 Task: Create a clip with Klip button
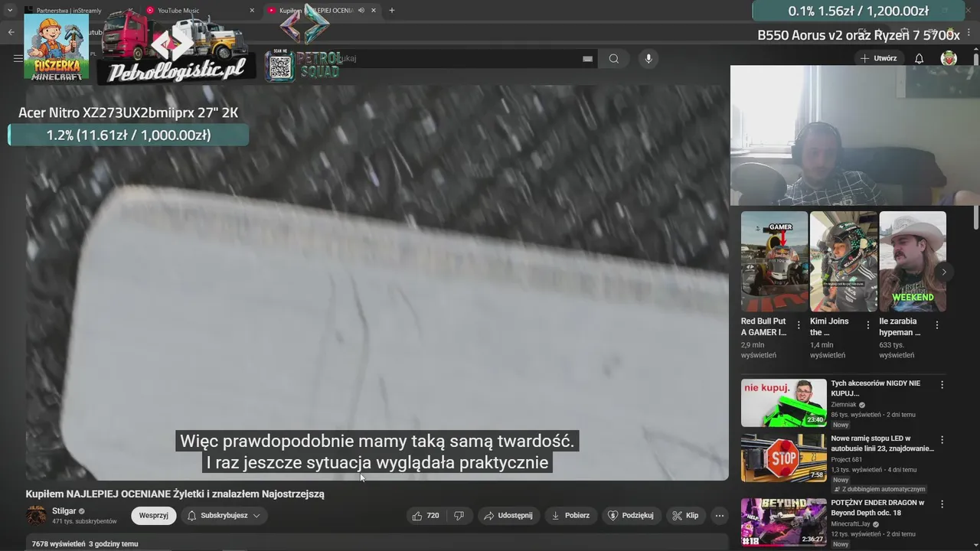click(685, 516)
